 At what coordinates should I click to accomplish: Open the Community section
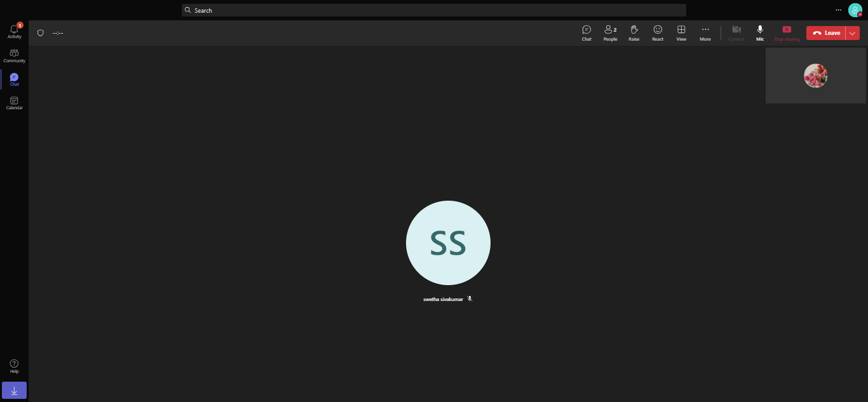14,56
